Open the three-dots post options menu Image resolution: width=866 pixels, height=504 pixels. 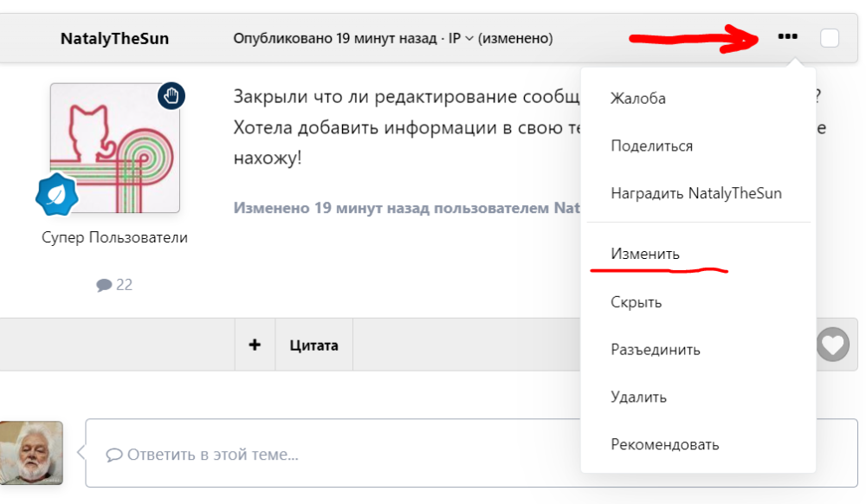tap(787, 37)
